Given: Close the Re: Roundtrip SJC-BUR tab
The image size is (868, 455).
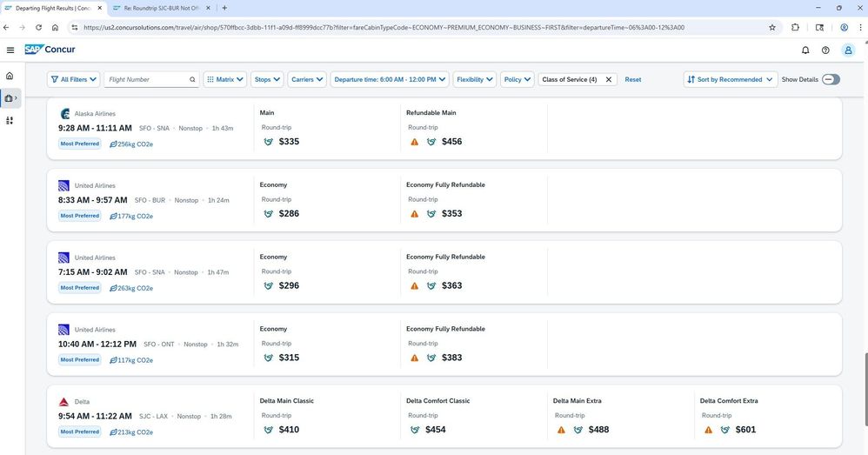Looking at the screenshot, I should [x=208, y=9].
